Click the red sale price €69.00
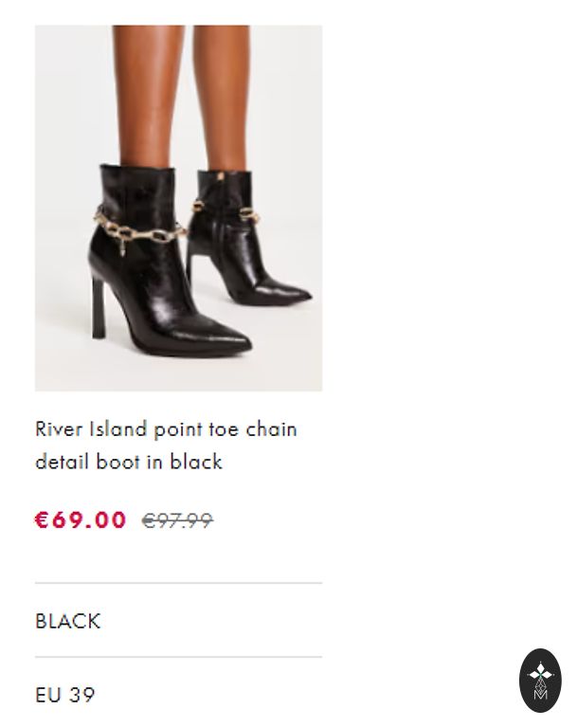The image size is (577, 728). point(81,519)
